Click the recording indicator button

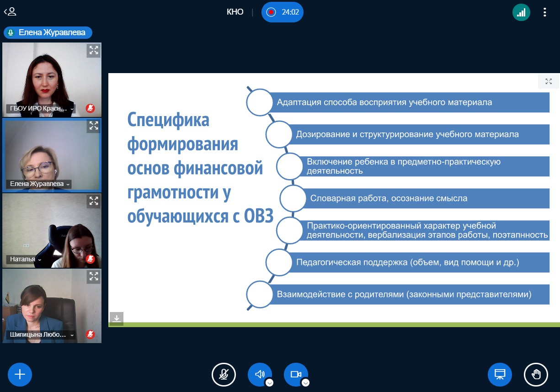point(282,12)
